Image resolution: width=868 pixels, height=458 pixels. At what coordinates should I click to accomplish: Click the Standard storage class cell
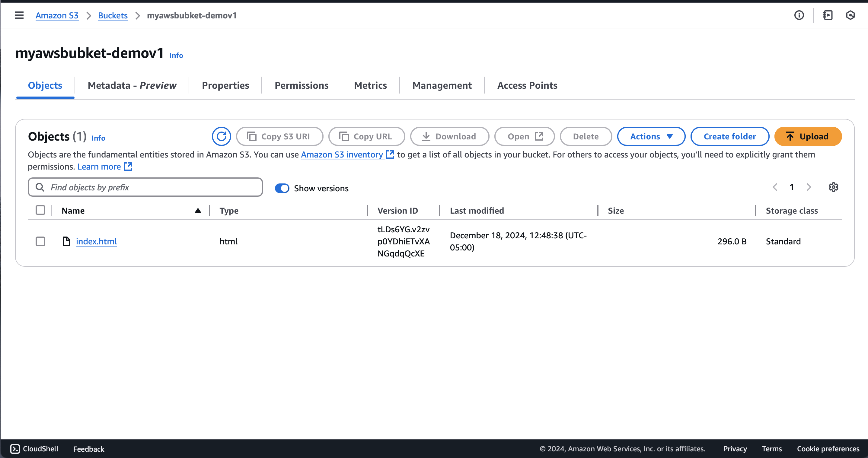[x=783, y=241]
